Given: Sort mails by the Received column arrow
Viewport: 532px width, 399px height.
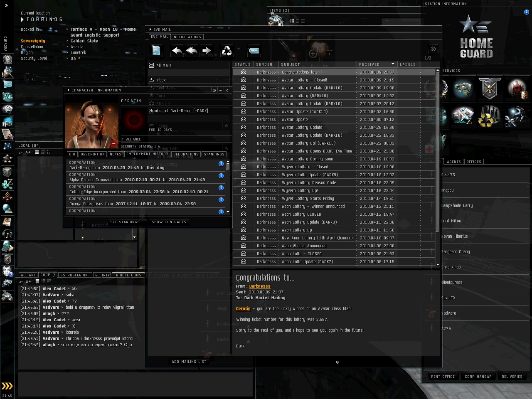Looking at the screenshot, I should point(393,64).
